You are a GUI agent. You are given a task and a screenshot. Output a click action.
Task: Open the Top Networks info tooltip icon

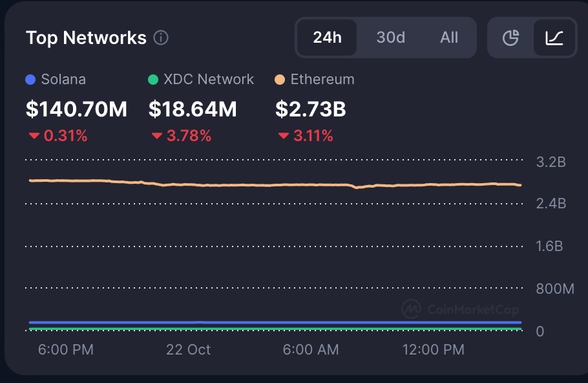[162, 38]
